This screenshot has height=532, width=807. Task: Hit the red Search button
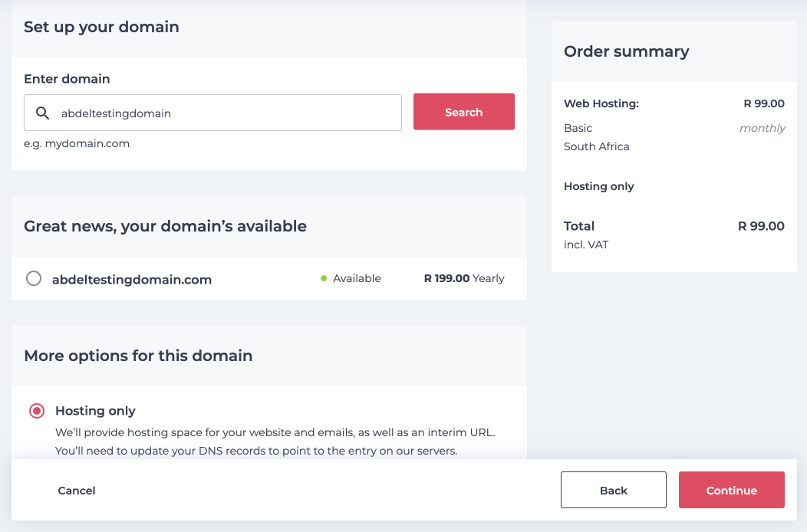(463, 112)
